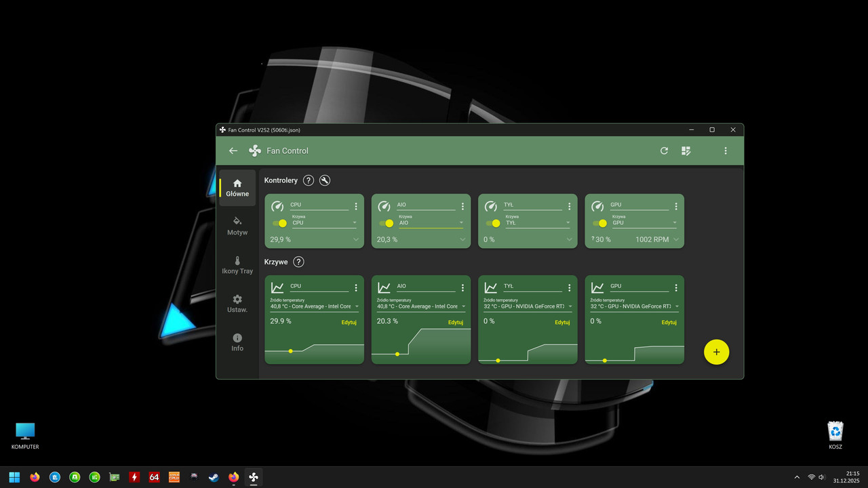Expand the CPU controller card details
The height and width of the screenshot is (488, 868).
356,239
